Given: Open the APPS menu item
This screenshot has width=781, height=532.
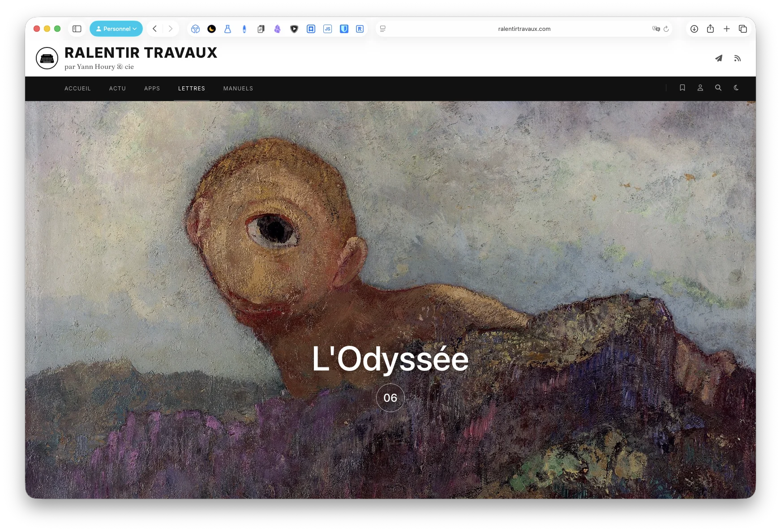Looking at the screenshot, I should click(152, 89).
